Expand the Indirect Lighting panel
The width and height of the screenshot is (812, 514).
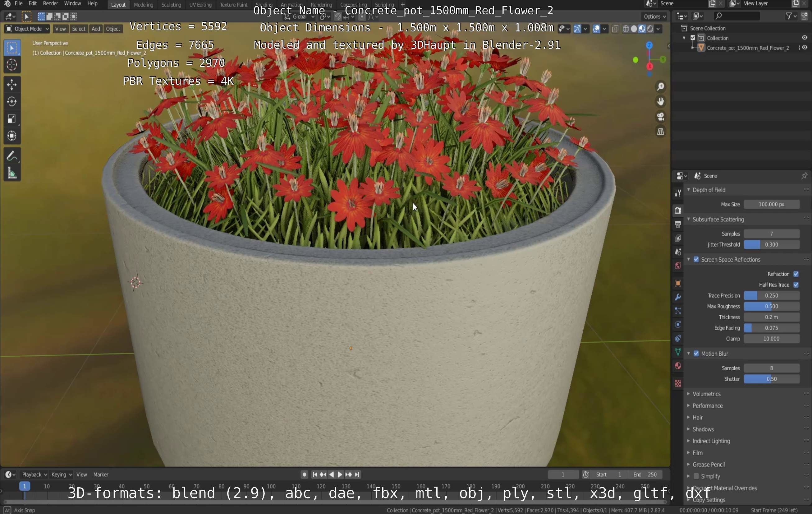(x=688, y=441)
